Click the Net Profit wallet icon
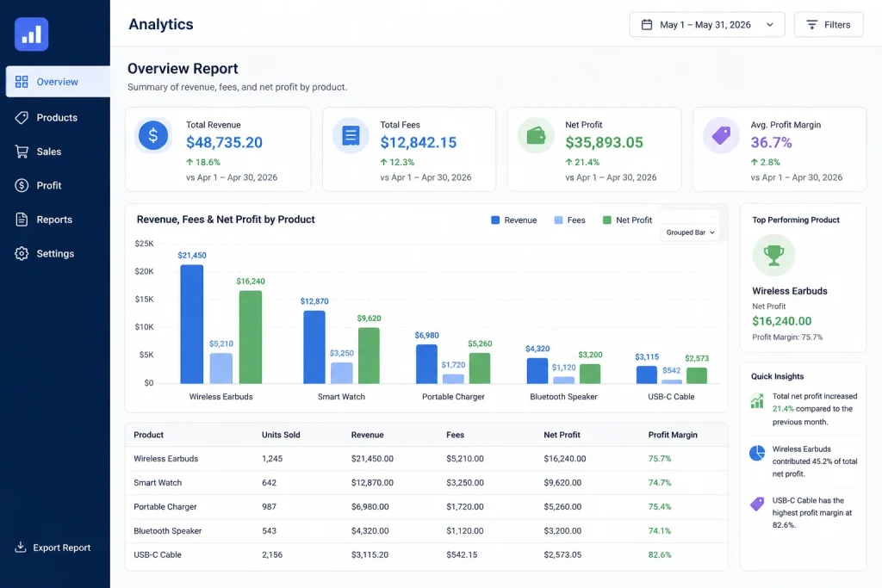Viewport: 882px width, 588px height. tap(536, 135)
